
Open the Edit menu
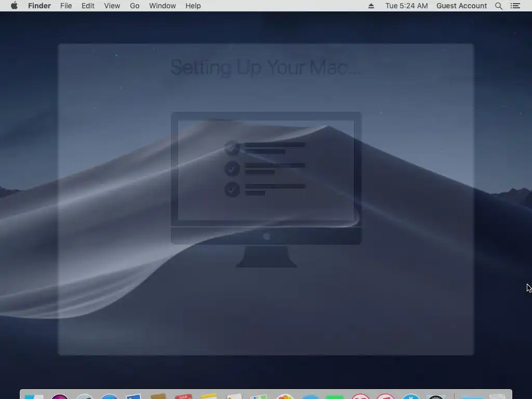click(x=88, y=6)
